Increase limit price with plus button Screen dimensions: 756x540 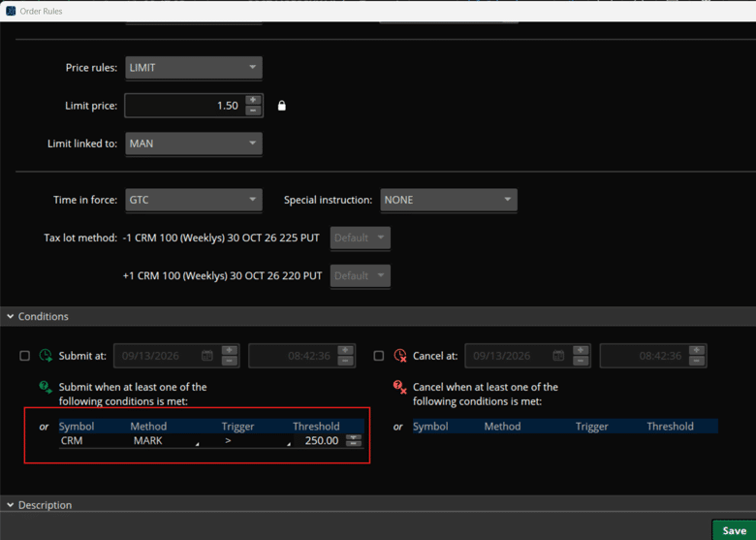click(253, 100)
